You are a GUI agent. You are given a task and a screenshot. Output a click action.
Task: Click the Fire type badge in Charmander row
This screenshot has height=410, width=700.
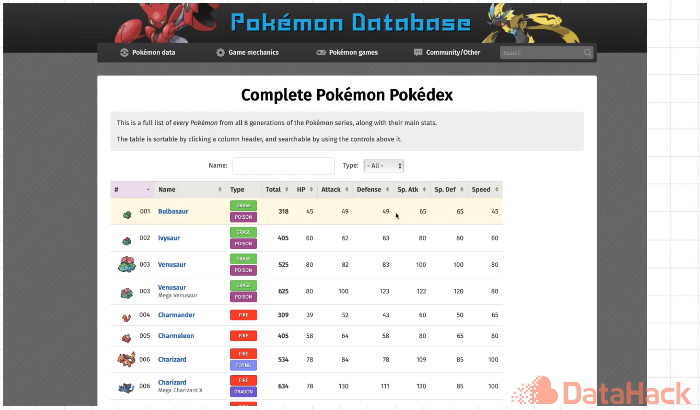(243, 315)
